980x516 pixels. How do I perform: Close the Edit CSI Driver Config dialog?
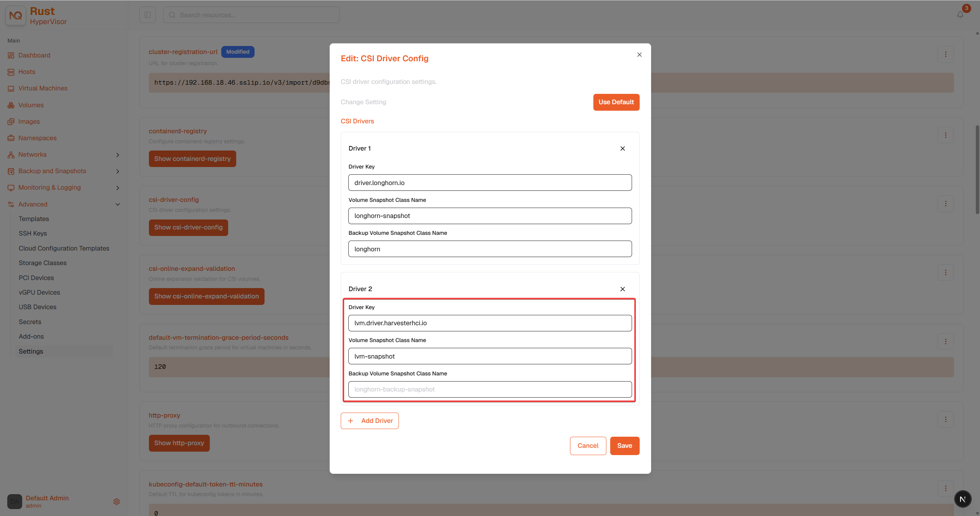point(639,55)
